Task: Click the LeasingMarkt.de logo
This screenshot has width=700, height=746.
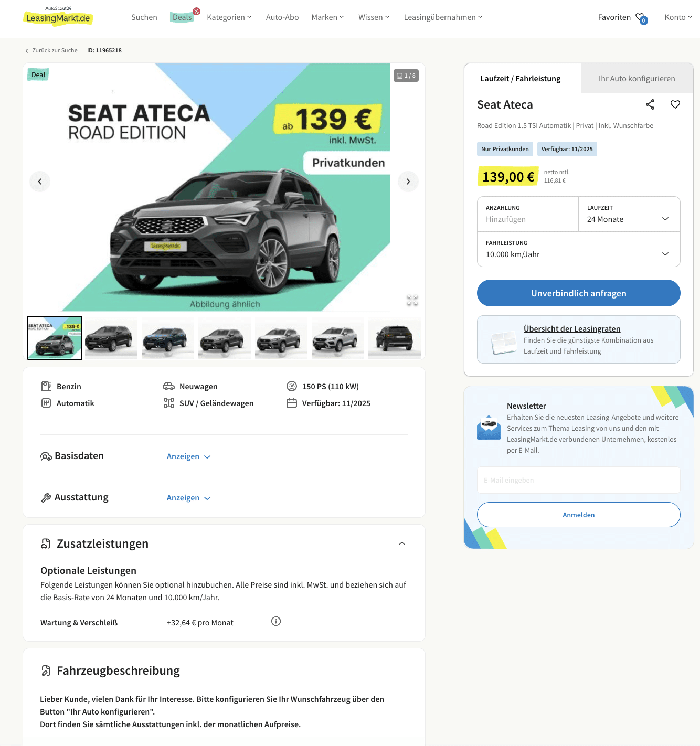Action: 58,16
